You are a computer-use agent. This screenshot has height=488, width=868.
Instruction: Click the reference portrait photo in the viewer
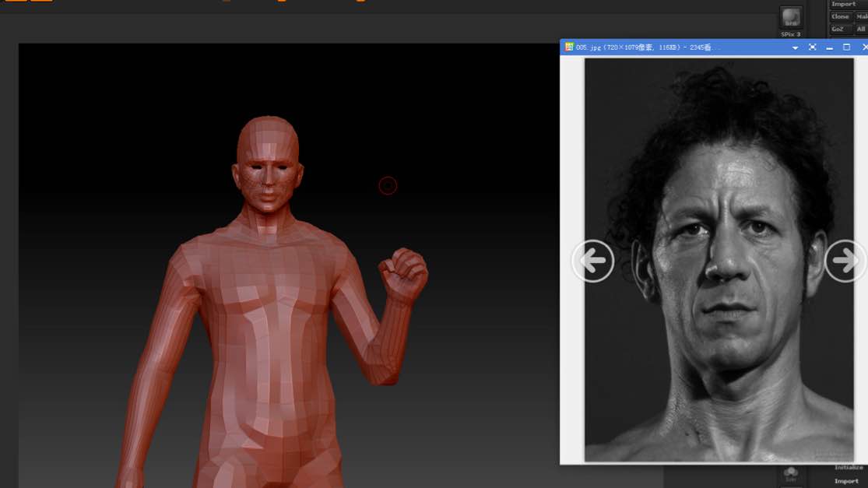(719, 259)
